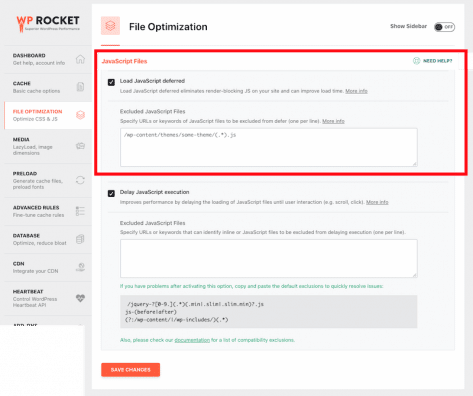Click the resize handle of defer exclusions textarea
473x396 pixels.
(414, 163)
